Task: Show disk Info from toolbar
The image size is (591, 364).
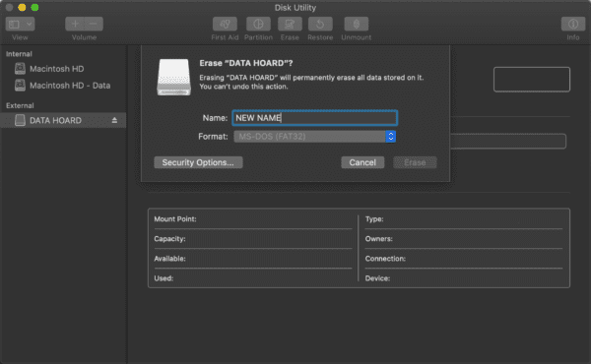Action: click(x=573, y=24)
